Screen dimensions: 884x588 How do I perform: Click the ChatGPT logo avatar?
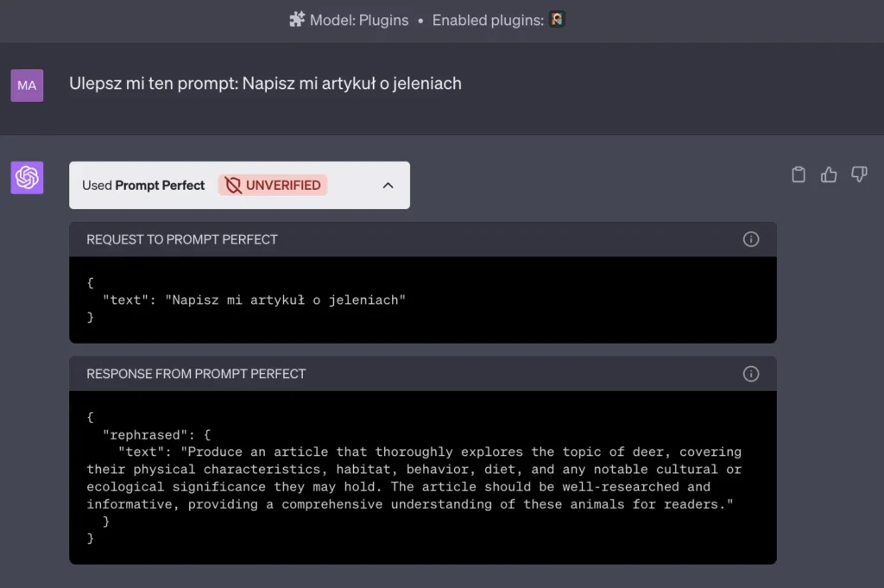click(27, 178)
